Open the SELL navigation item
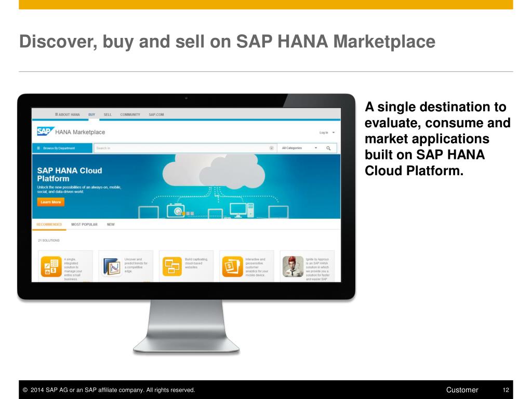 coord(108,115)
